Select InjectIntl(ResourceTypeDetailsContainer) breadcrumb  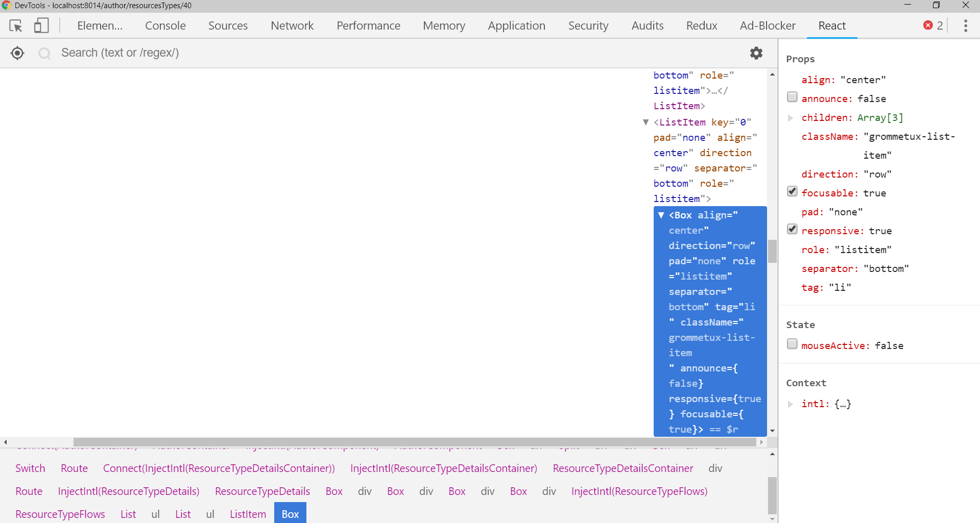pyautogui.click(x=444, y=468)
